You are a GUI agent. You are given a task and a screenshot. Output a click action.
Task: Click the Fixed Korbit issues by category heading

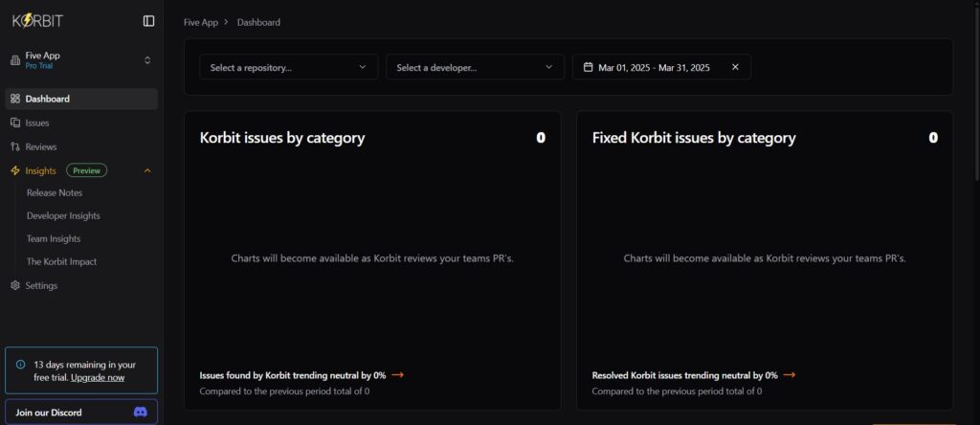(694, 138)
